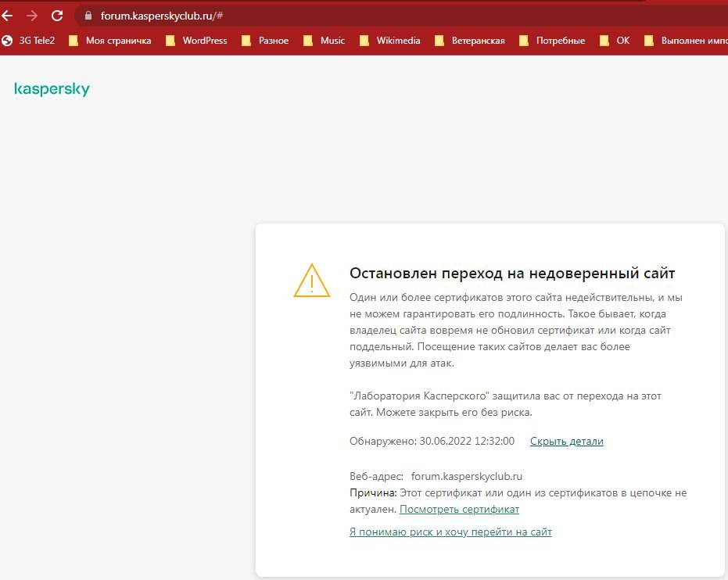Reload the page with refresh icon
The height and width of the screenshot is (580, 728).
click(57, 16)
